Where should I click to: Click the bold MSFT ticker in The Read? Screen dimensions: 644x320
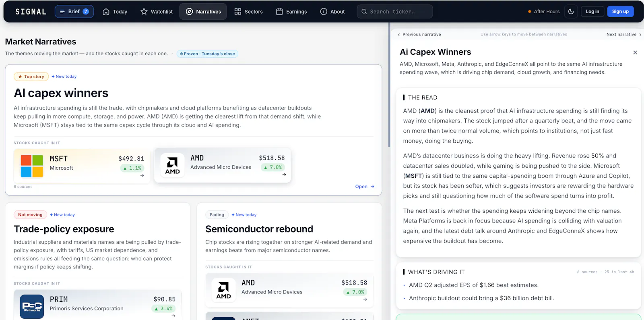point(413,176)
